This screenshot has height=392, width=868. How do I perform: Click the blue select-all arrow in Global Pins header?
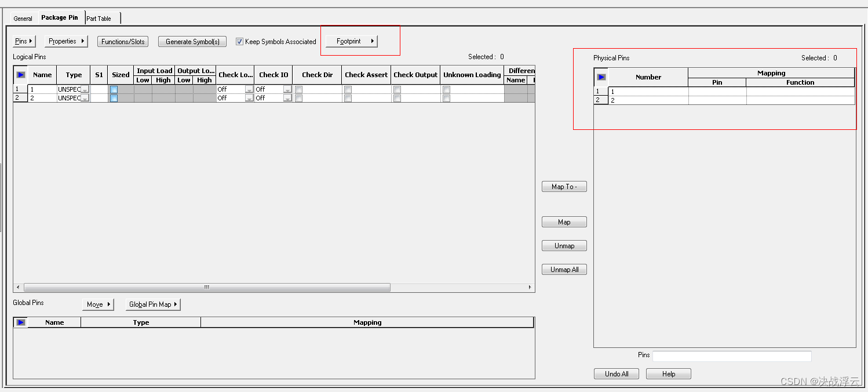pyautogui.click(x=21, y=322)
